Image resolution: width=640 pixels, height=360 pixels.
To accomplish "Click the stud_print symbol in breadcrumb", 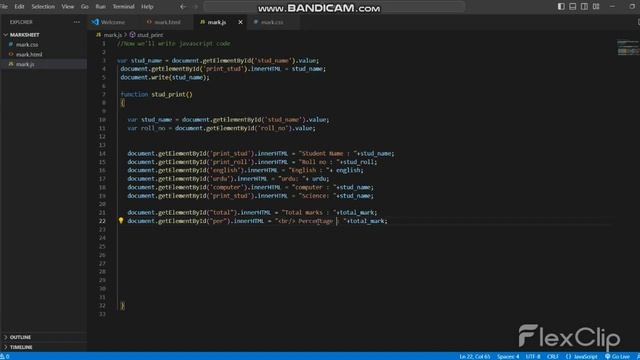I will pyautogui.click(x=146, y=35).
